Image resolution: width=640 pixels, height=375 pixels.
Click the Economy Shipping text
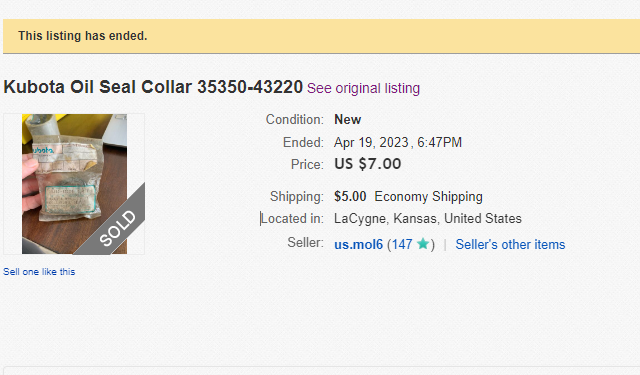429,197
